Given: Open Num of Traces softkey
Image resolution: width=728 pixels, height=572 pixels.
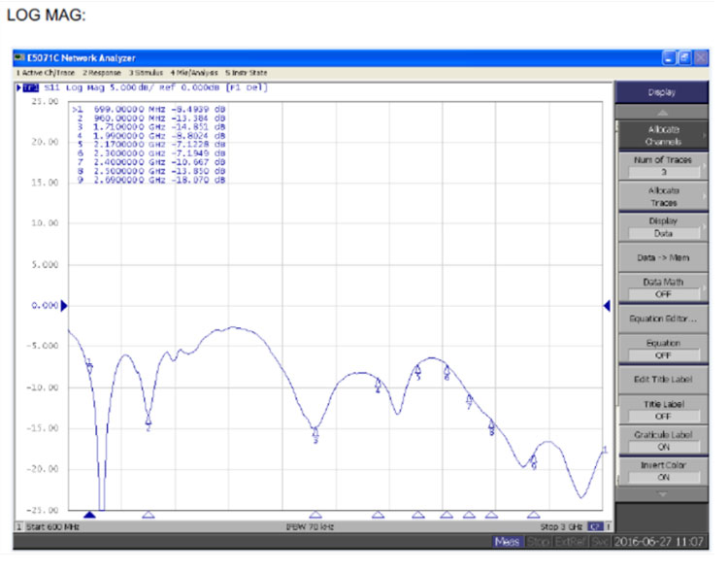Looking at the screenshot, I should [x=663, y=166].
